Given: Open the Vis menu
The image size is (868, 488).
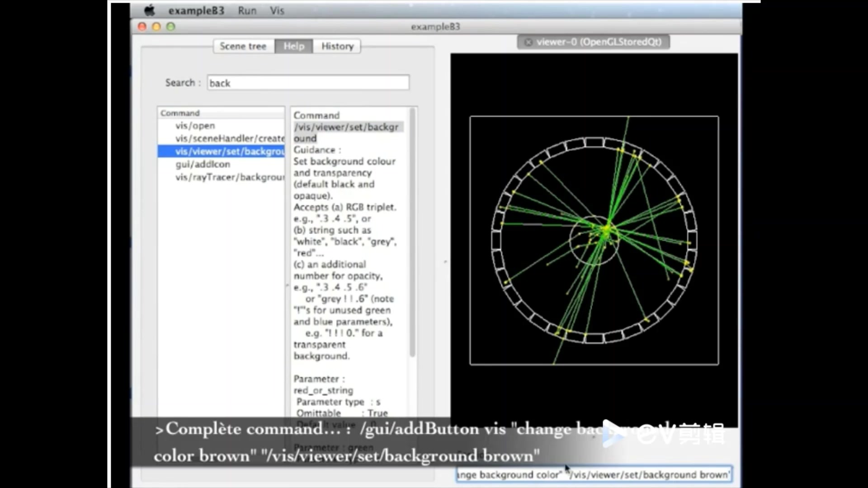Looking at the screenshot, I should point(277,10).
